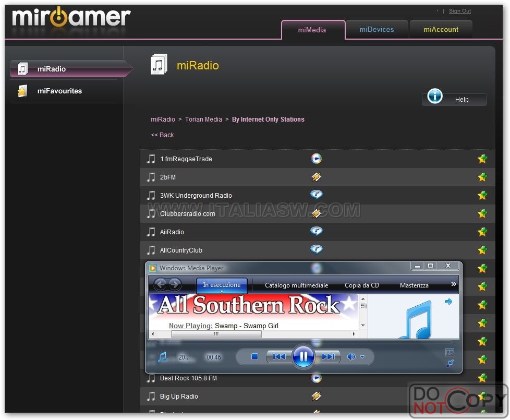Open the Big Up Radio station name
The image size is (510, 420).
point(179,396)
